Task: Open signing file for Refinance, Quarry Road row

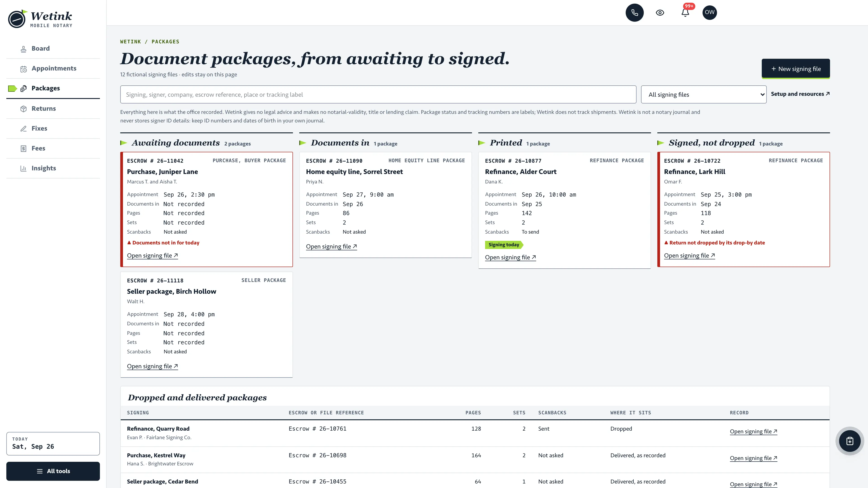Action: point(753,432)
